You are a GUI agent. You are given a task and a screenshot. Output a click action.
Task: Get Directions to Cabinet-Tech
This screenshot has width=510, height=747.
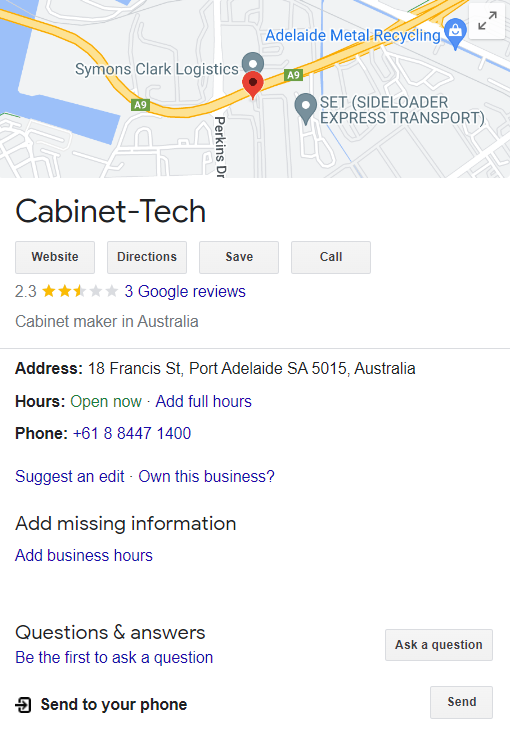tap(147, 257)
